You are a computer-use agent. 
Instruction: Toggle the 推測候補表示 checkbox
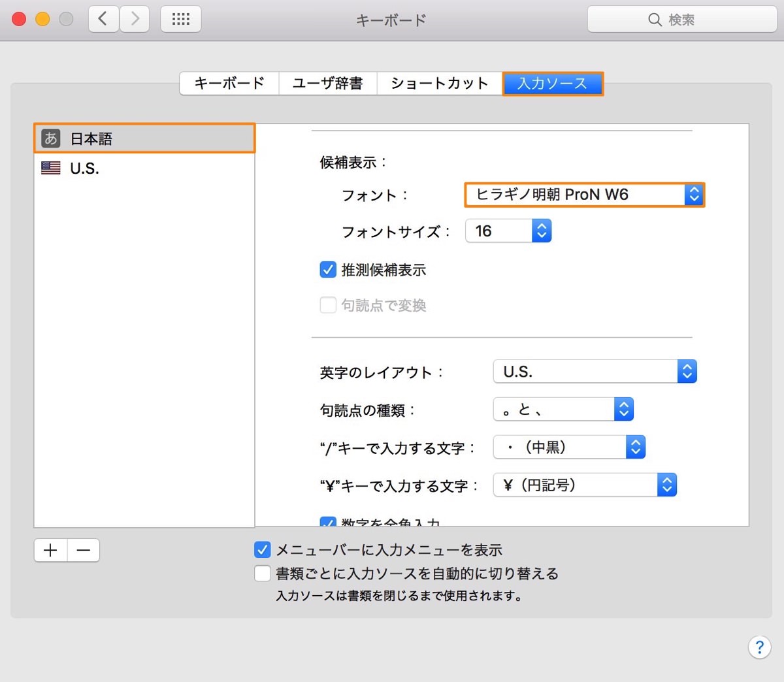pyautogui.click(x=328, y=269)
